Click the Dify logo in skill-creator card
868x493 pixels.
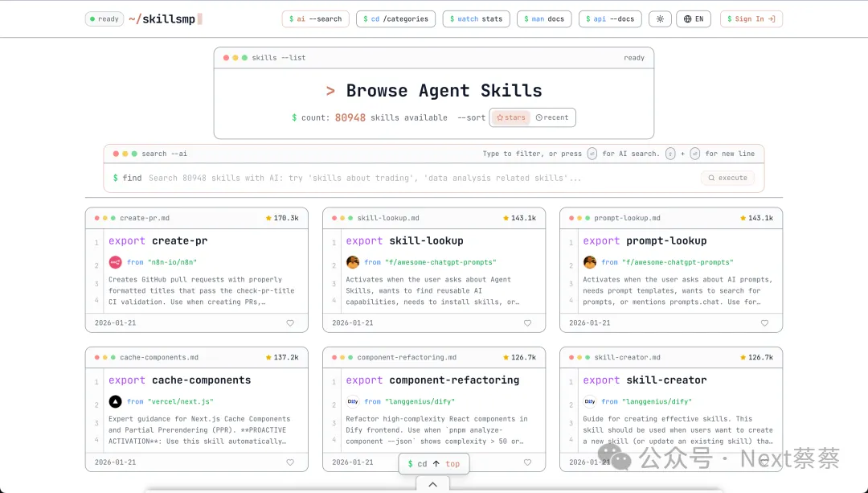tap(590, 401)
